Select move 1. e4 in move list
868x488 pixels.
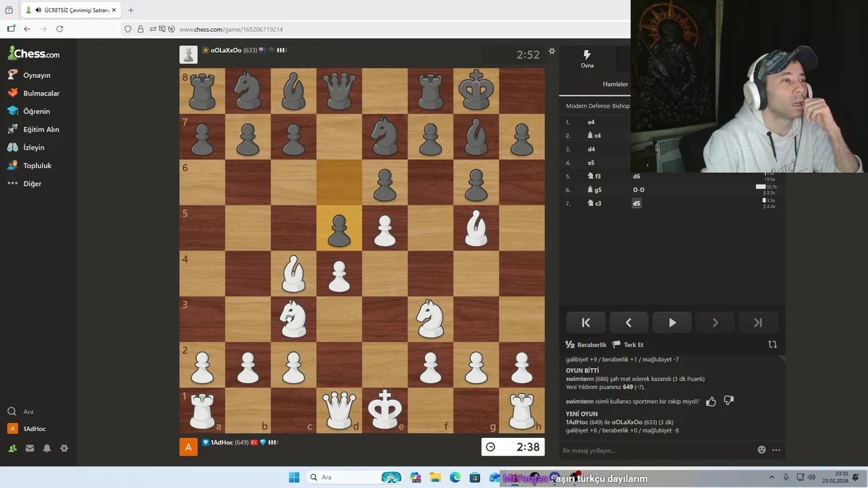pyautogui.click(x=591, y=122)
